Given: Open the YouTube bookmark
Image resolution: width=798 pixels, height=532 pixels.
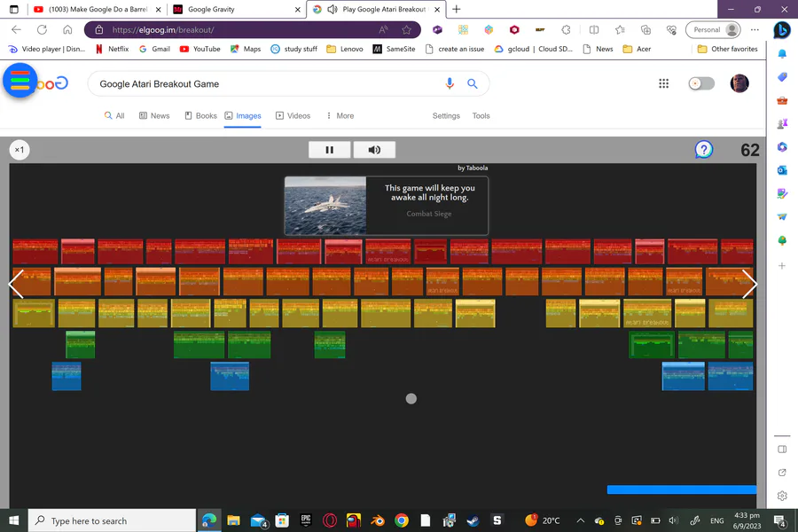Looking at the screenshot, I should pyautogui.click(x=200, y=49).
